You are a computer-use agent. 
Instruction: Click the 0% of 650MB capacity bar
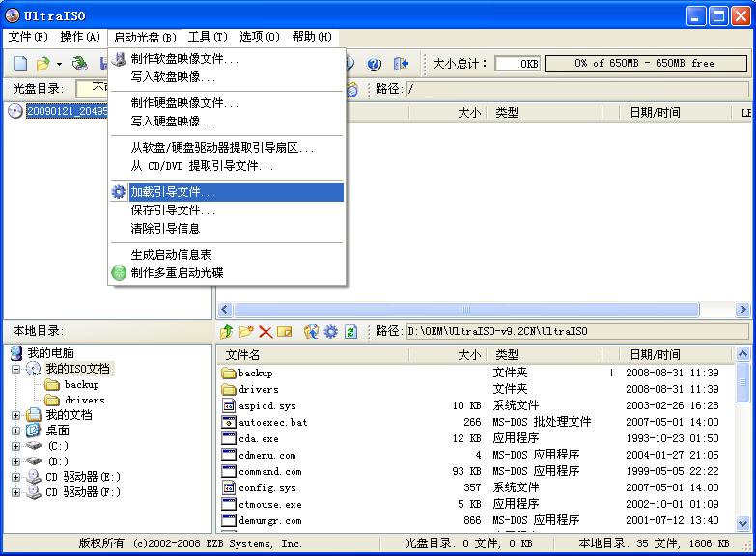click(646, 63)
